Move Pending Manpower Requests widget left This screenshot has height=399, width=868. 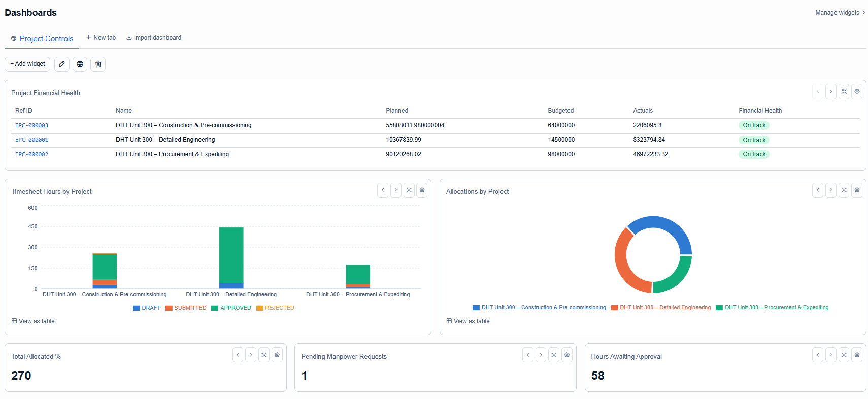(528, 355)
